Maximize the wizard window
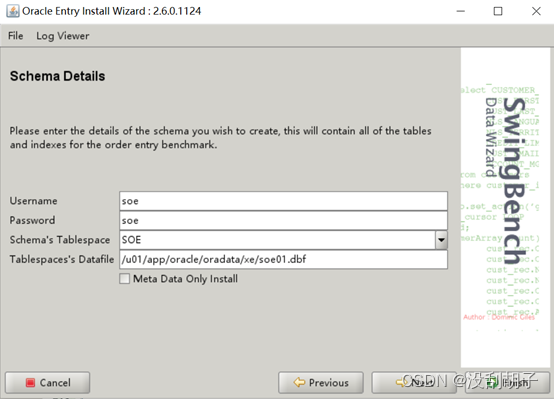 pos(498,11)
